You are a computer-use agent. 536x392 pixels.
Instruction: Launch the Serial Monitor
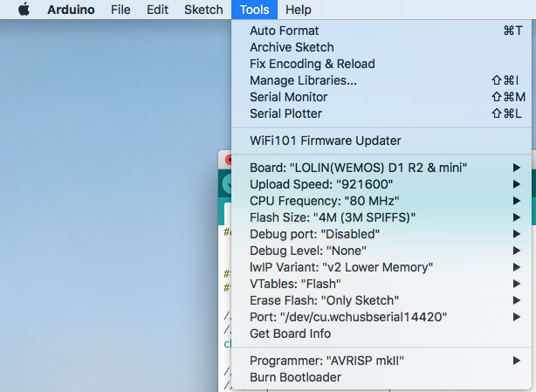pos(288,97)
